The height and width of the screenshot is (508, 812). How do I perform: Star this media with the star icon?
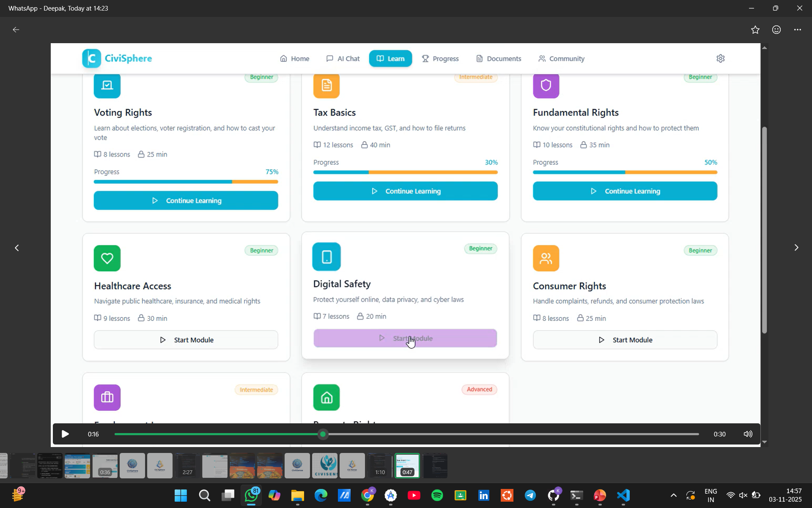coord(755,30)
